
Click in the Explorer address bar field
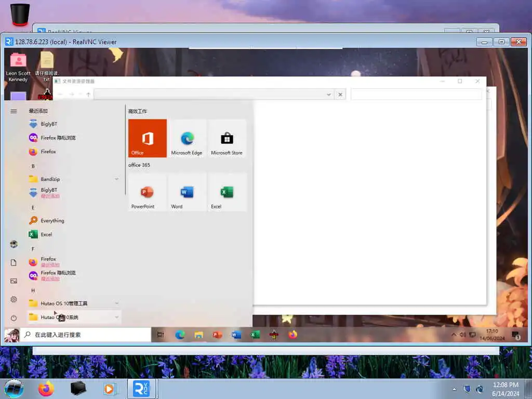[210, 95]
